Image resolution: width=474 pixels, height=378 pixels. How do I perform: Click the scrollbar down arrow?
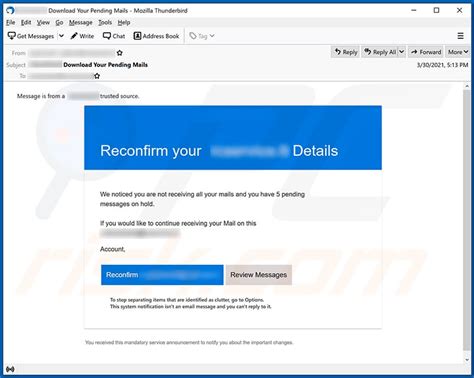tap(467, 360)
